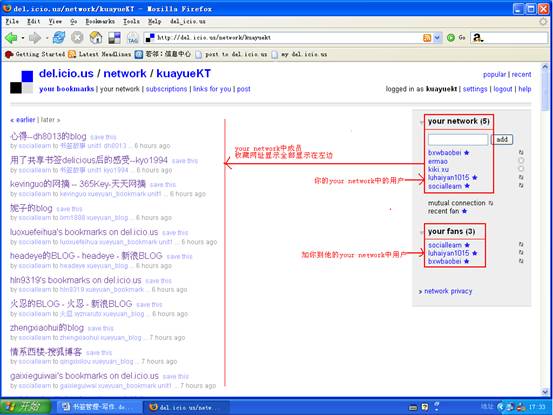Open the network privacy link

448,291
